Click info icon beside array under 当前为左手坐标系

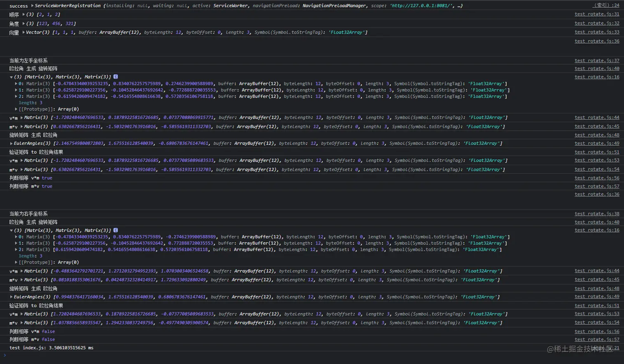click(x=116, y=77)
